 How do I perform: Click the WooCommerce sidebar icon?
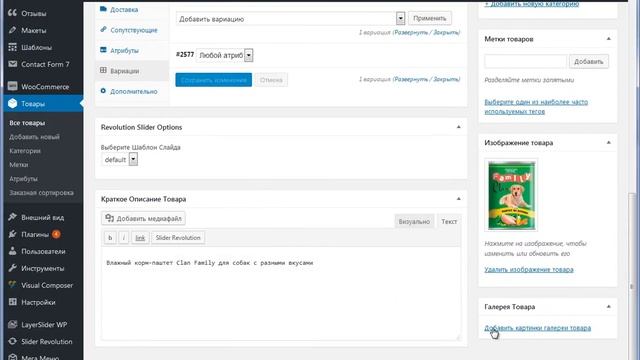[13, 86]
